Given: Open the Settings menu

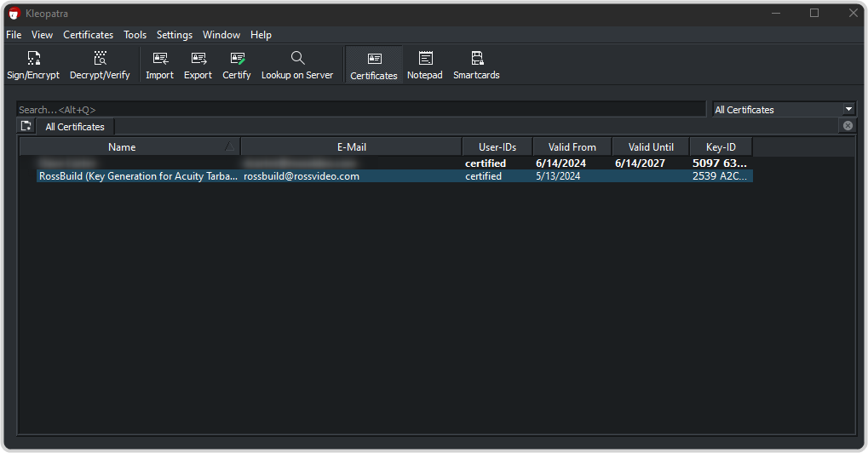Looking at the screenshot, I should 174,35.
